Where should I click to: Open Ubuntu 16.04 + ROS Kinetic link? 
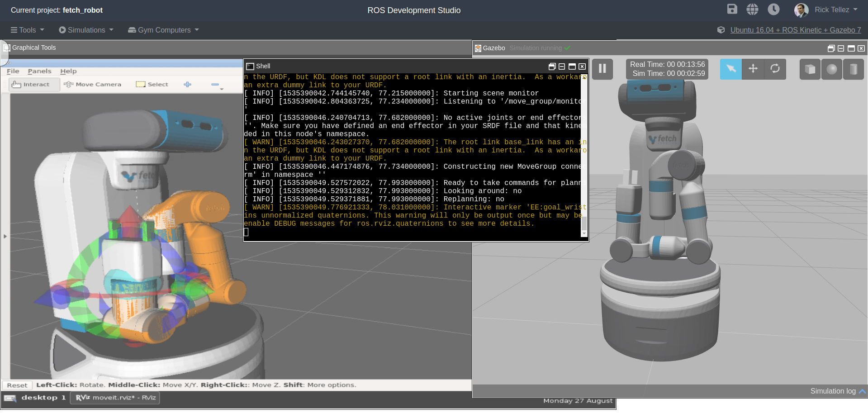click(x=796, y=30)
